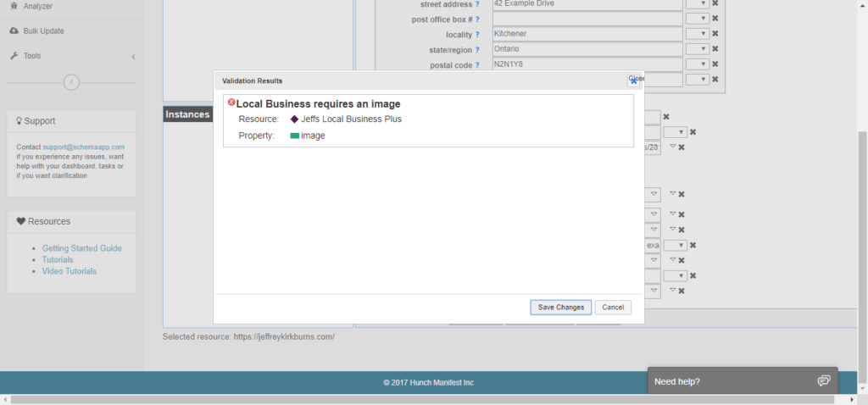Remove the street address row
This screenshot has height=405, width=868.
pyautogui.click(x=715, y=3)
